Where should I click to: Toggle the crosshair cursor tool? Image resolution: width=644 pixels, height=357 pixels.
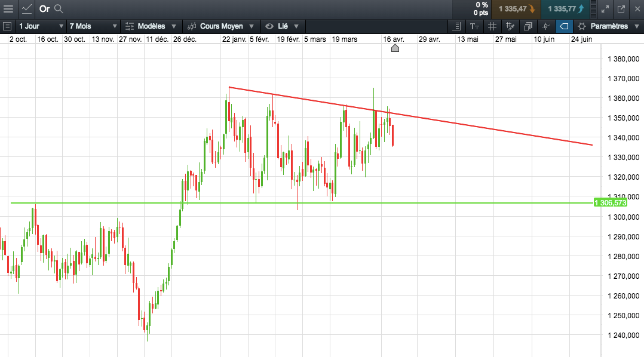click(546, 26)
